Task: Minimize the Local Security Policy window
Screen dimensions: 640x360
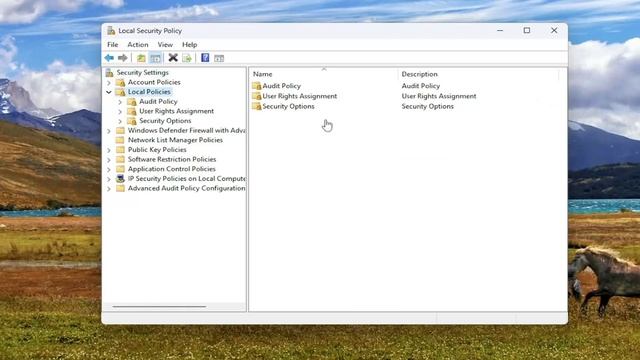Action: pyautogui.click(x=500, y=30)
